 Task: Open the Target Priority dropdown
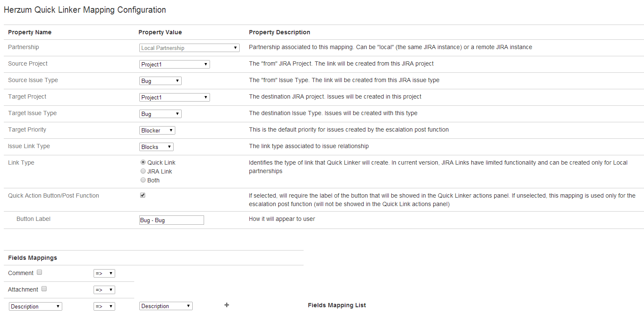point(157,130)
